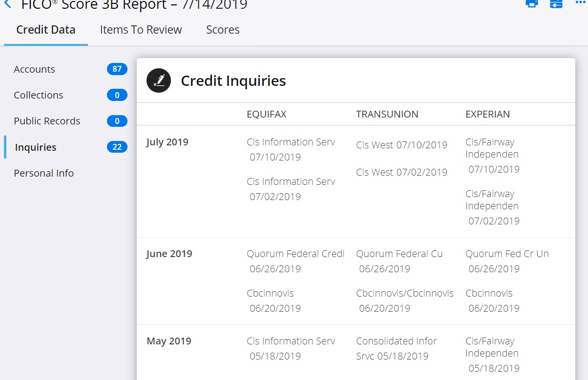
Task: Select Accounts in the sidebar
Action: click(35, 69)
